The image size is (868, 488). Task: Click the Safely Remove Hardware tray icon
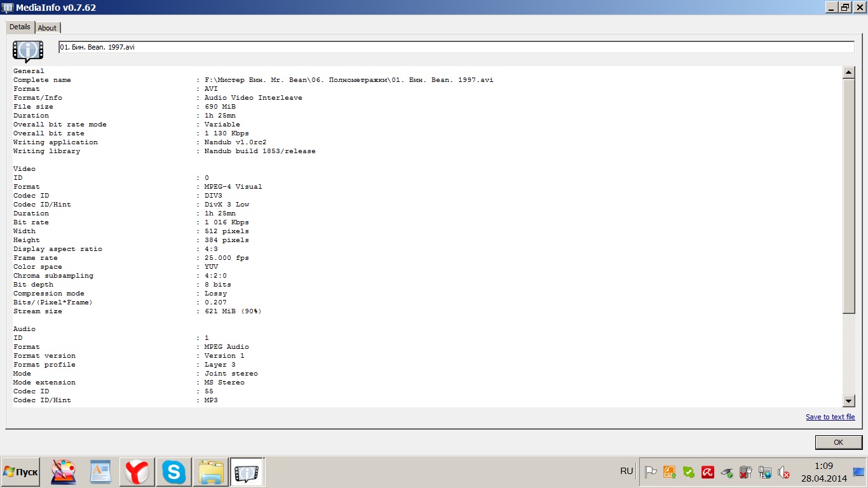tap(727, 472)
